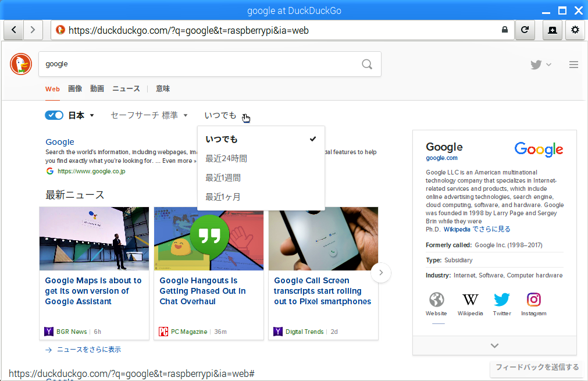
Task: Open the セーフサーチ 標準 dropdown
Action: point(149,115)
